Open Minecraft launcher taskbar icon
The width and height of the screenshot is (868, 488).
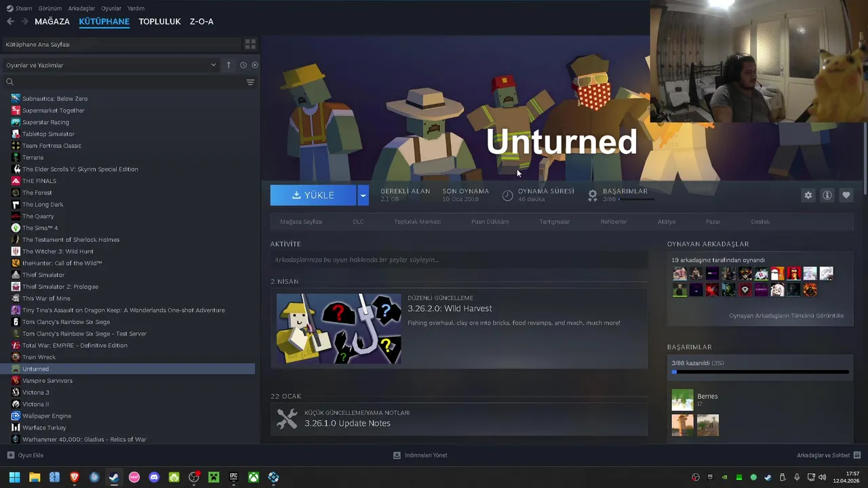tap(214, 477)
